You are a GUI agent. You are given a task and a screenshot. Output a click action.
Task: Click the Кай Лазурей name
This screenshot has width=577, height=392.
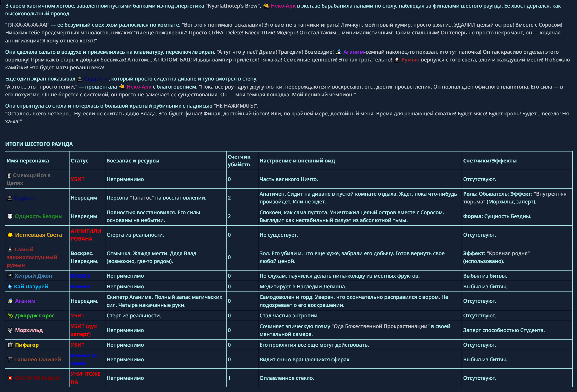[x=31, y=286]
